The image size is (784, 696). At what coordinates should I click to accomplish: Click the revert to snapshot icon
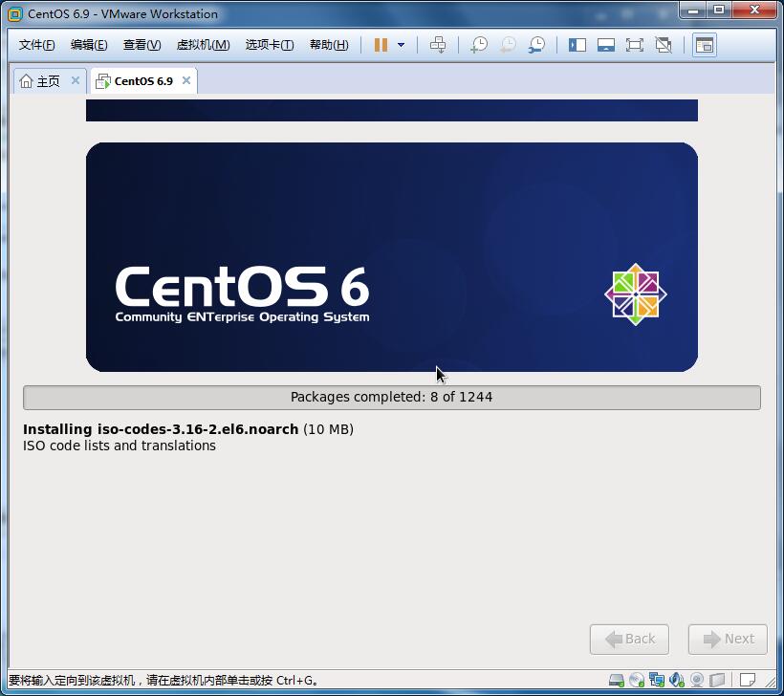tap(508, 45)
